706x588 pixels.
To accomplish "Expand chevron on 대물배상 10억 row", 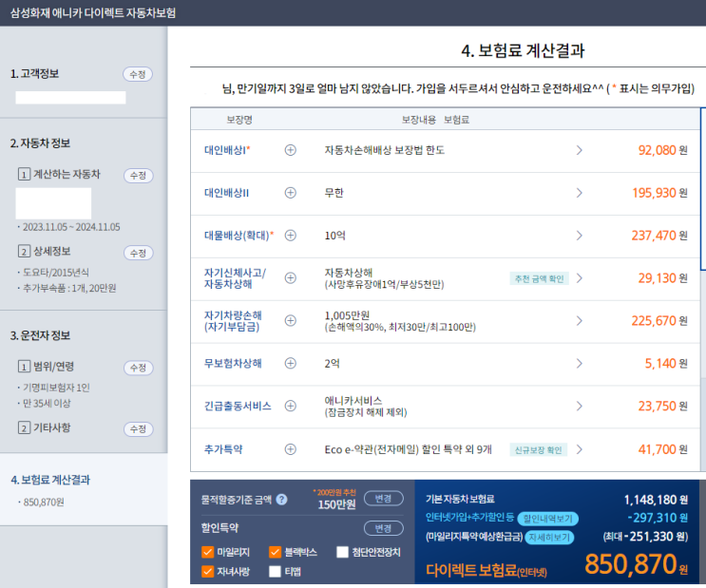I will [580, 236].
